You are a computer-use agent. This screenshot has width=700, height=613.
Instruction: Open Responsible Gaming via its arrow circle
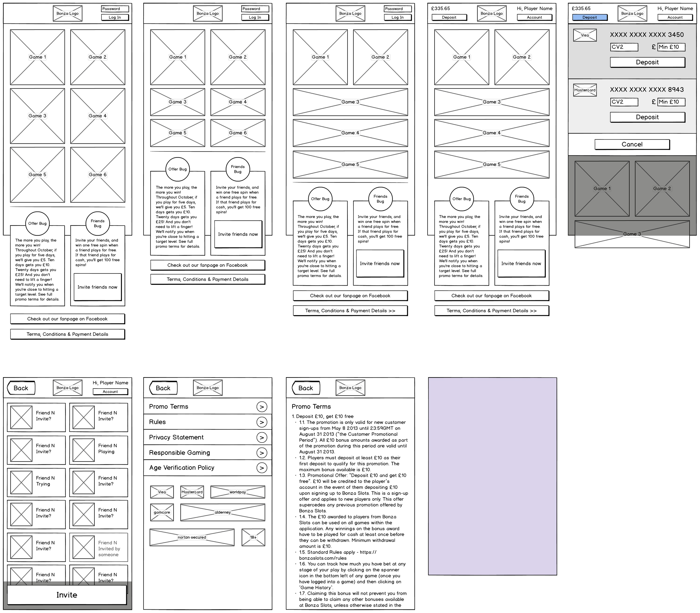pos(262,453)
